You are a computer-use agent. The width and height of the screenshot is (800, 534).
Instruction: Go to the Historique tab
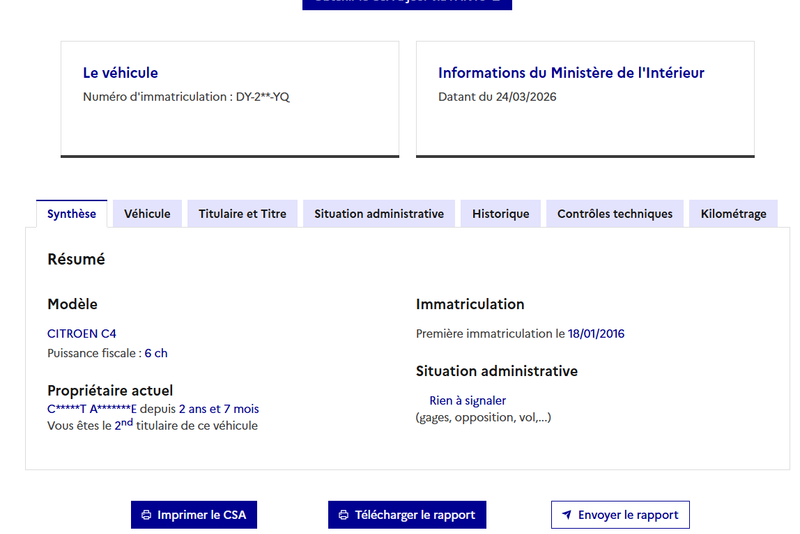(501, 214)
